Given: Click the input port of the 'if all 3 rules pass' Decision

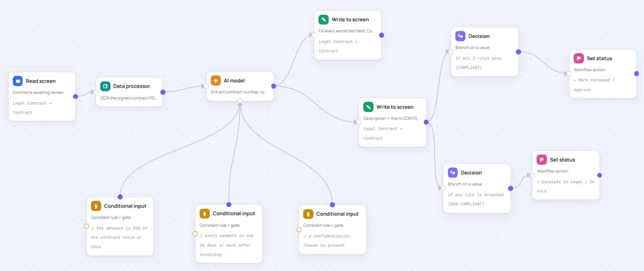Looking at the screenshot, I should pyautogui.click(x=451, y=52).
